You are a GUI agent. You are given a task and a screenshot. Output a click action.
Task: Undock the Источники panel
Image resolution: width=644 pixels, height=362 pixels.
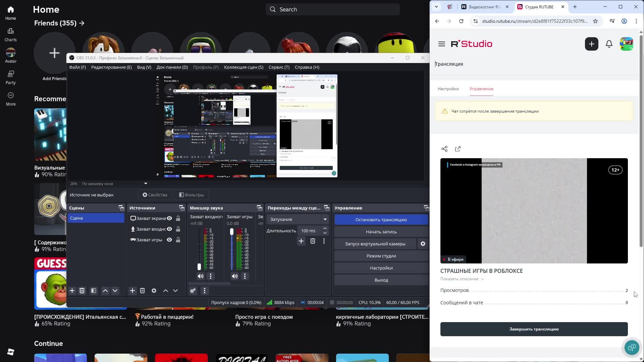pyautogui.click(x=182, y=208)
